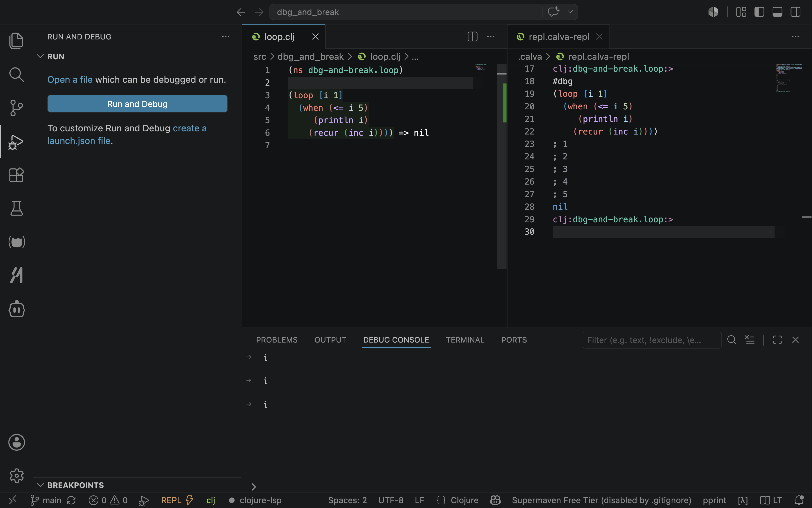Open the Explorer view in activity bar

(x=16, y=41)
